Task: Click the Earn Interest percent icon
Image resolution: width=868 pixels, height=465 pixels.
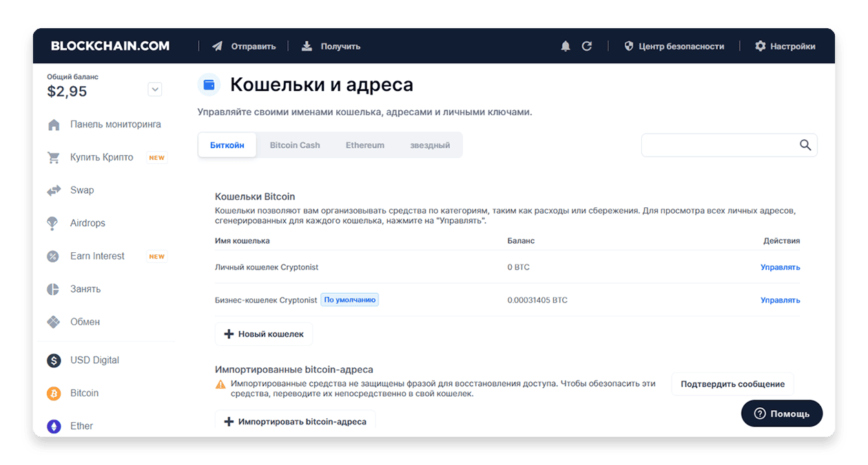Action: pyautogui.click(x=53, y=256)
